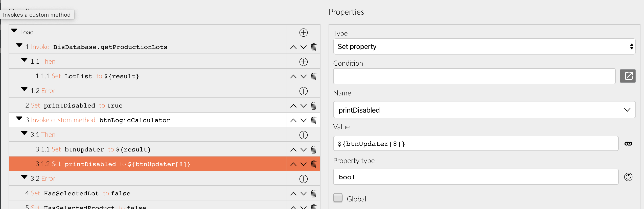The image size is (644, 209).
Task: Delete the Invoke BisDatabase.getProductionLots action
Action: tap(313, 47)
